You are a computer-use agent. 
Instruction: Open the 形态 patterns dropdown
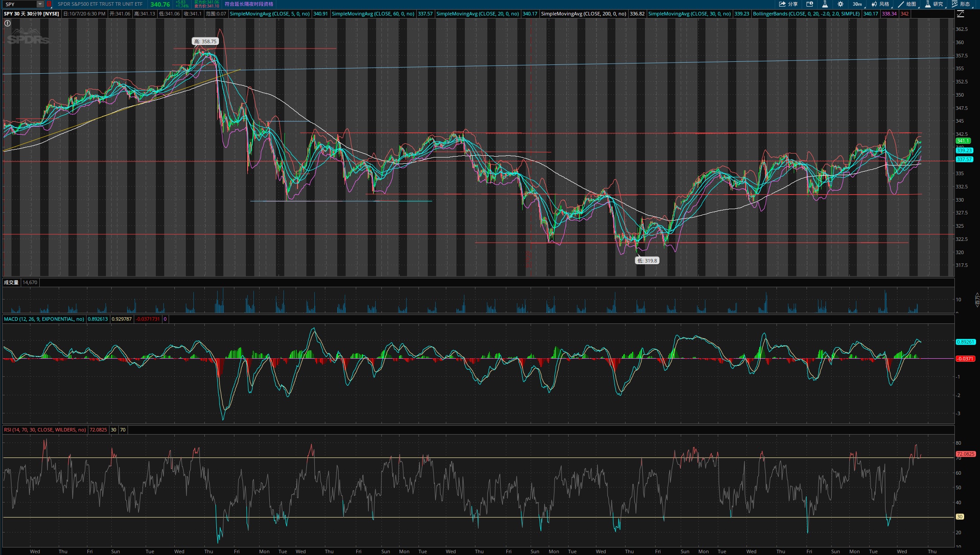[961, 4]
